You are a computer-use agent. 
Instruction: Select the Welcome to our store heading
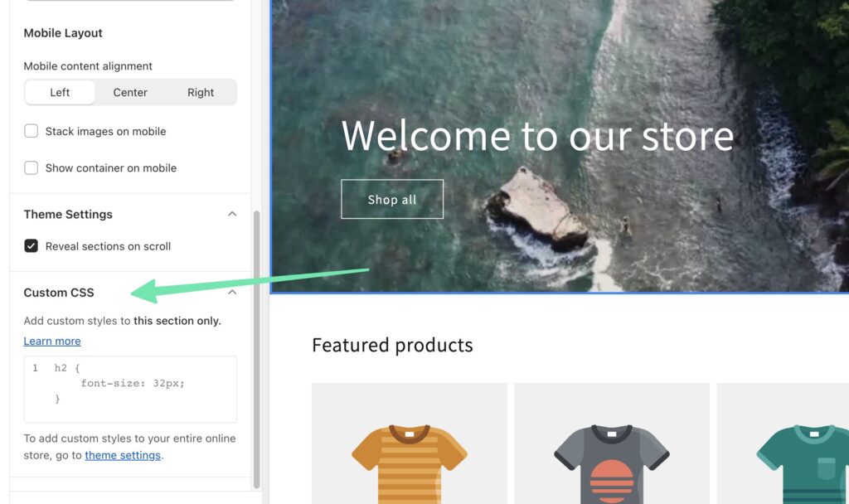[x=537, y=136]
